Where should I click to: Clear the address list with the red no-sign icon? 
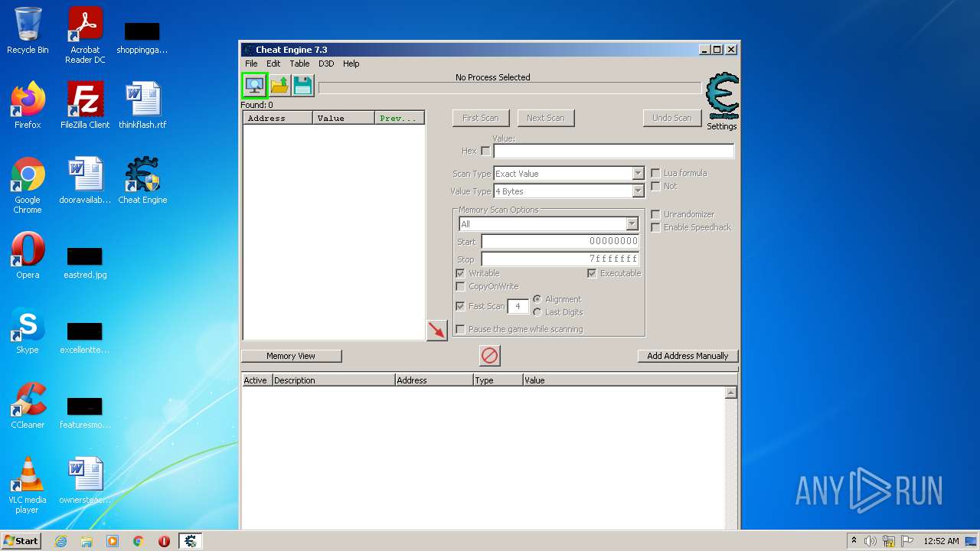[x=489, y=355]
